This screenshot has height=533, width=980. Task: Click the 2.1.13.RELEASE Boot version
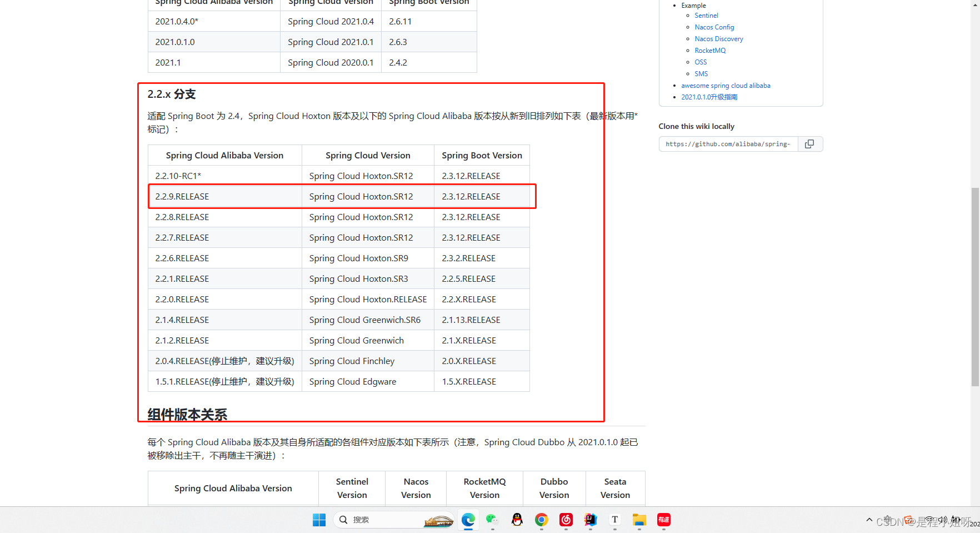pyautogui.click(x=482, y=320)
